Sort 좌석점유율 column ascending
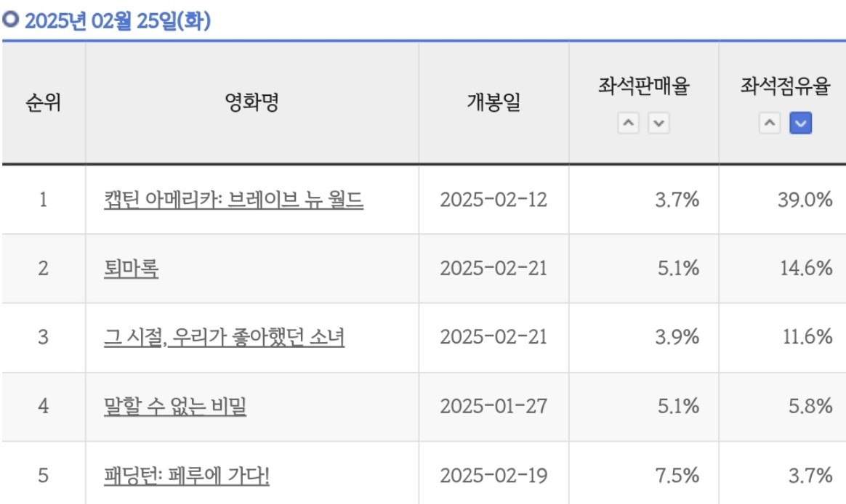 coord(770,124)
